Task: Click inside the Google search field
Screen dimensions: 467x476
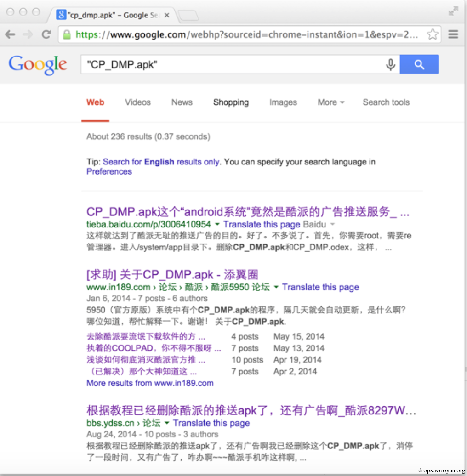Action: 230,65
